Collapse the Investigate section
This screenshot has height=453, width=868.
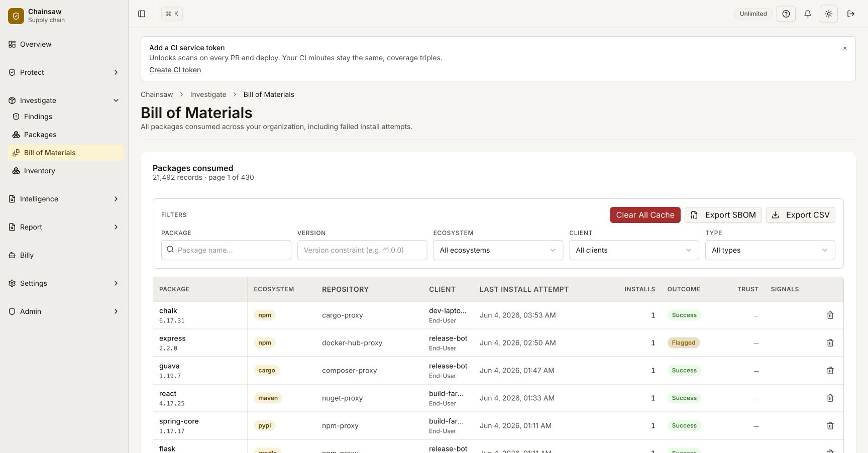point(64,100)
